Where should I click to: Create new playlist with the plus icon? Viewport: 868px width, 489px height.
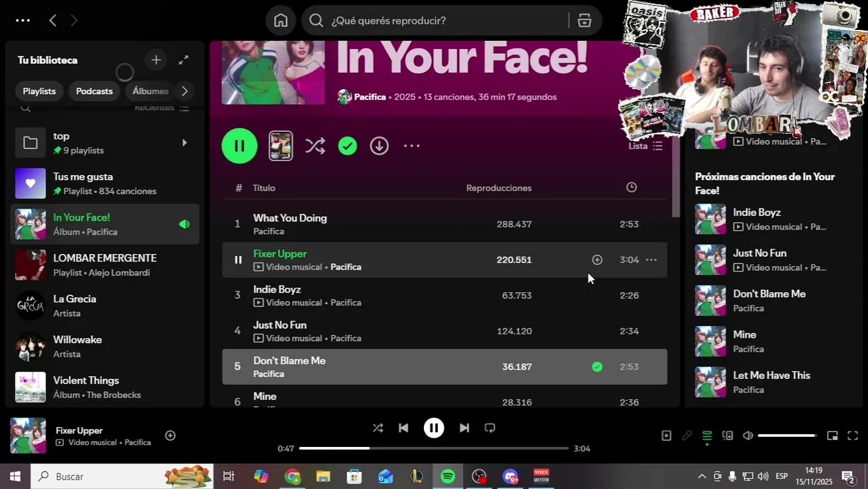click(x=156, y=60)
